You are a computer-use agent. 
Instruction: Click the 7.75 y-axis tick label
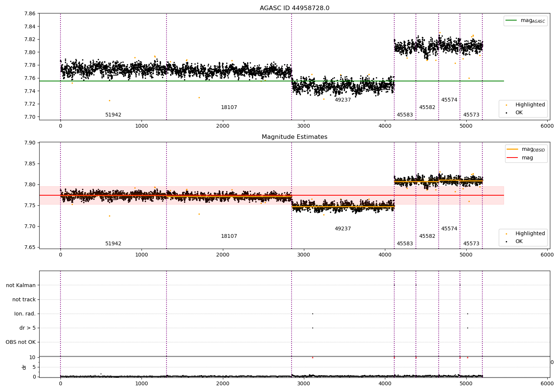(29, 205)
